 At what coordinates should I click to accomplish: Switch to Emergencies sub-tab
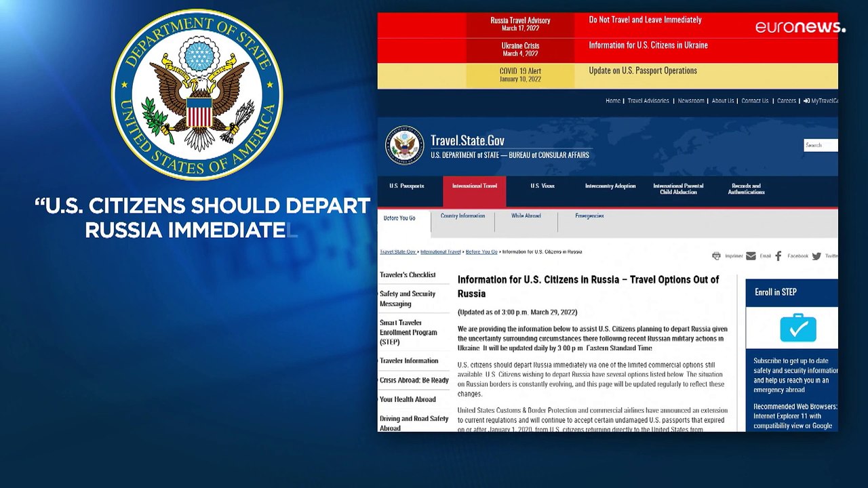click(x=589, y=216)
